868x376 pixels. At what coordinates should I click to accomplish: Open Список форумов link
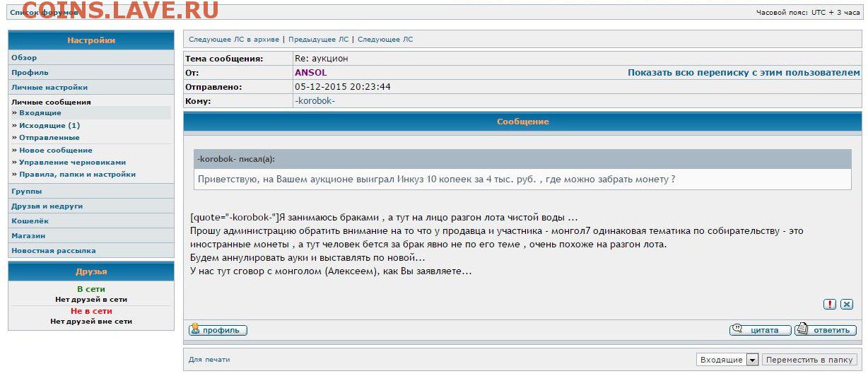(44, 13)
